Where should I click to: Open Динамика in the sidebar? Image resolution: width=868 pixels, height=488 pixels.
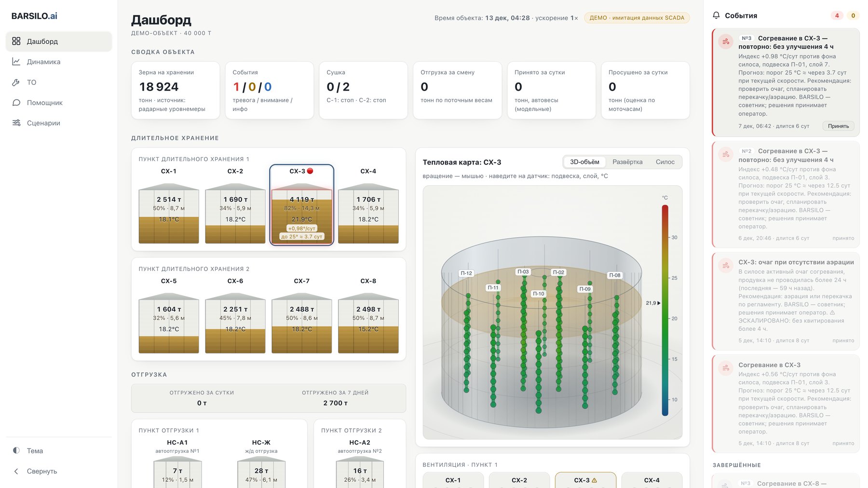click(59, 62)
